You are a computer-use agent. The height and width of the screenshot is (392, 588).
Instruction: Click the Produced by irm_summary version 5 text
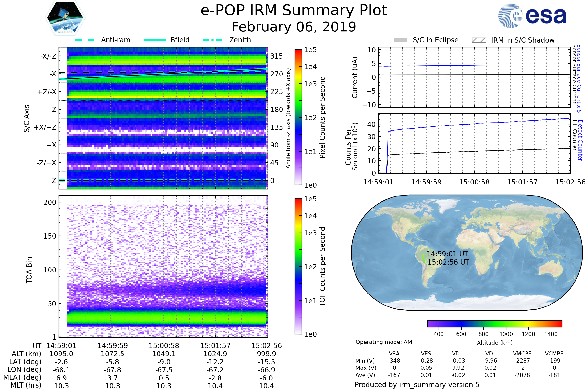(417, 385)
